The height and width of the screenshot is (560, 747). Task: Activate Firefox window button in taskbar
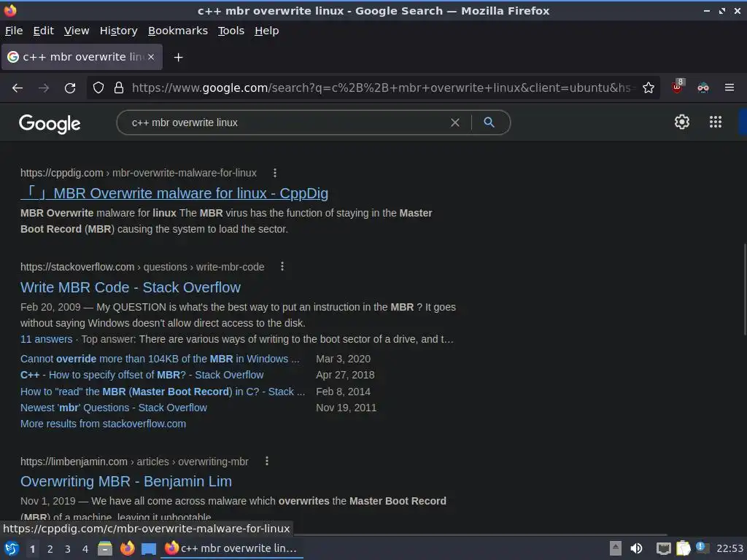231,548
